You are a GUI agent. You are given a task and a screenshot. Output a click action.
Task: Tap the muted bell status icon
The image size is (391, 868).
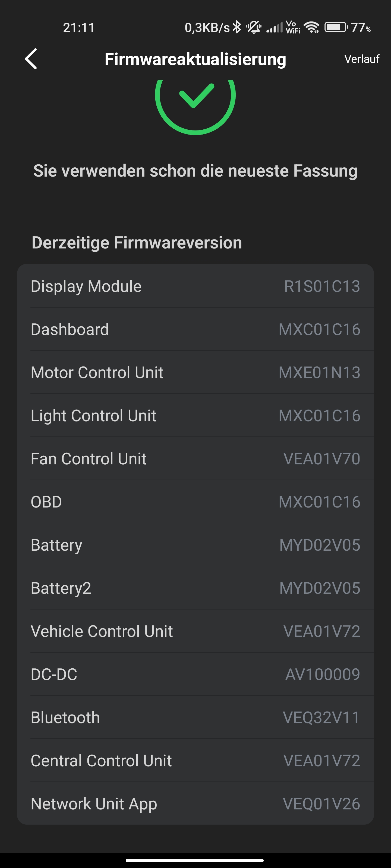coord(254,27)
